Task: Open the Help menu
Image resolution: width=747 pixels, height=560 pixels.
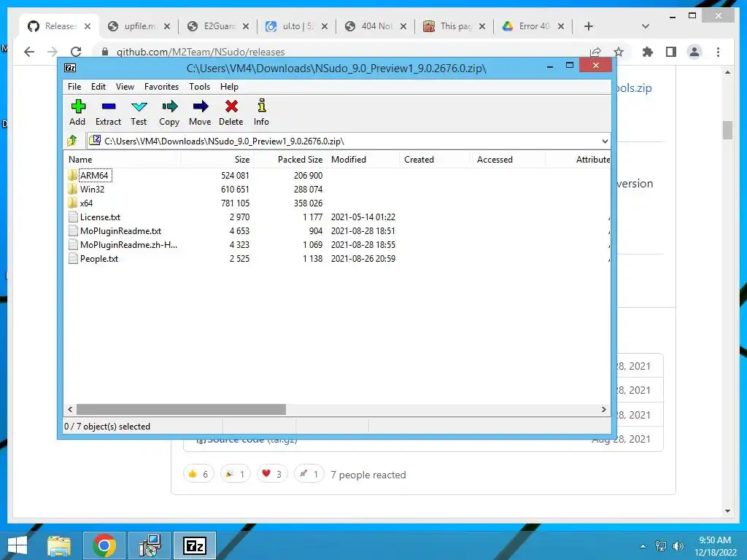Action: click(x=229, y=87)
